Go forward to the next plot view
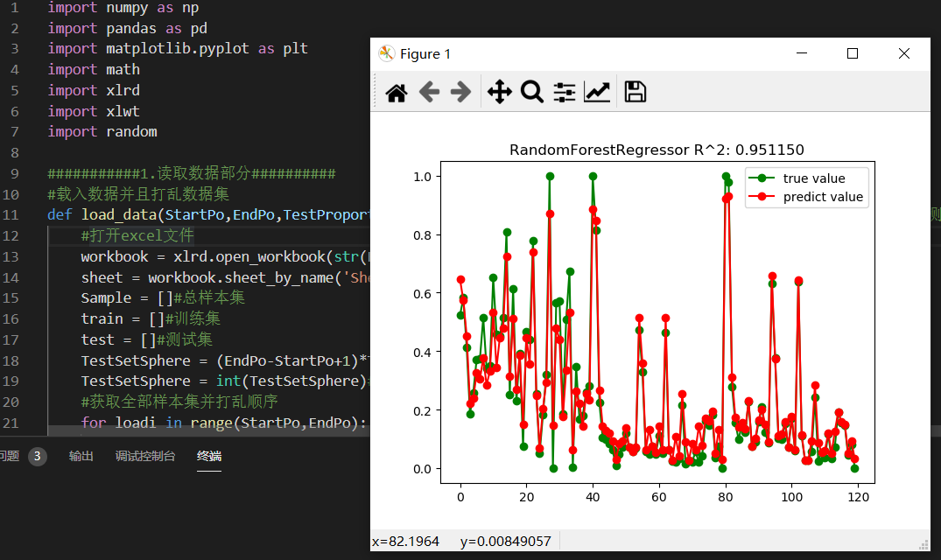The width and height of the screenshot is (941, 560). click(462, 91)
